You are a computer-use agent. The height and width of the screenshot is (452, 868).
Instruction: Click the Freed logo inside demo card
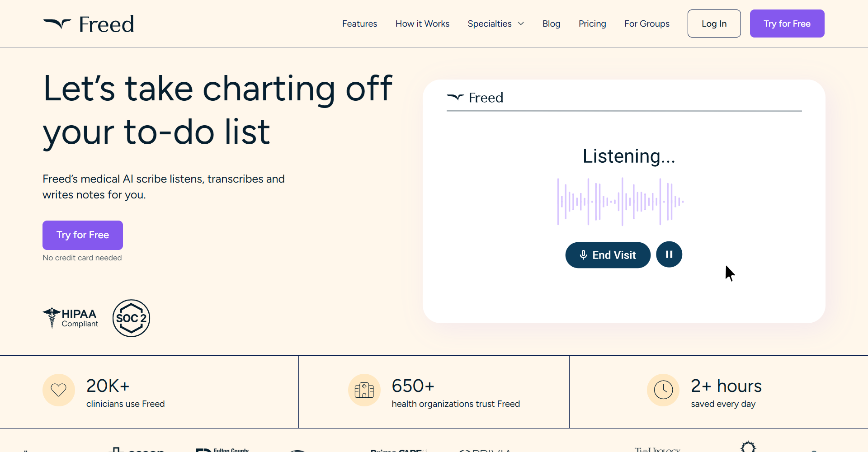pyautogui.click(x=475, y=98)
